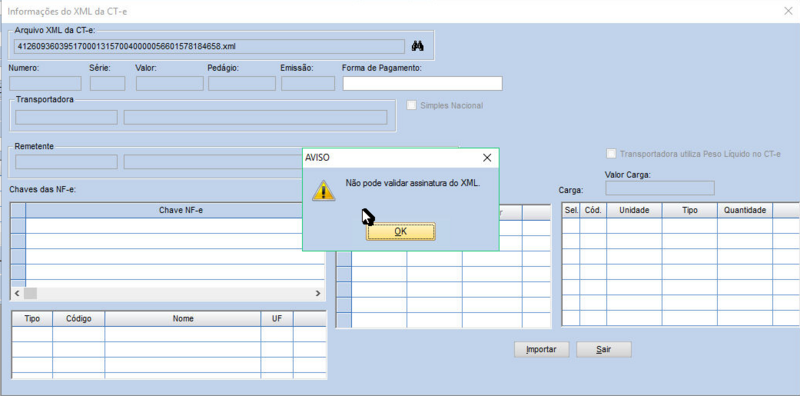
Task: Click the Tipo column header in Carga table
Action: tap(690, 210)
